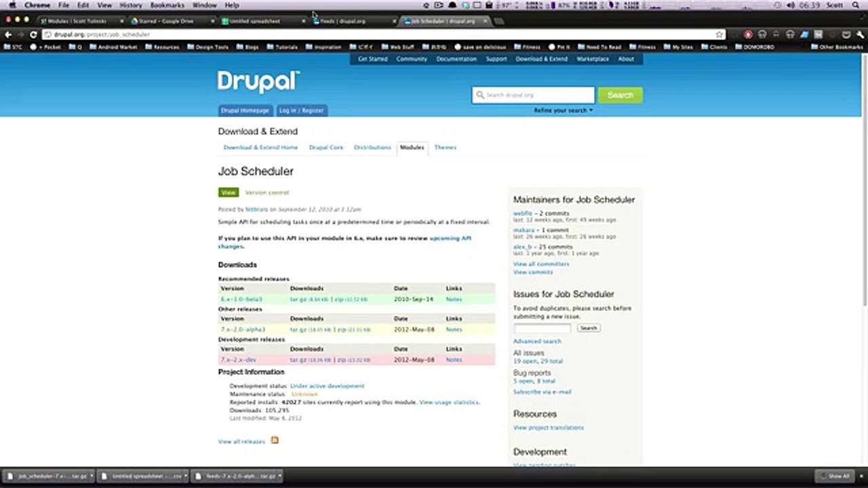This screenshot has height=488, width=868.
Task: Click the green View tab
Action: tap(229, 192)
